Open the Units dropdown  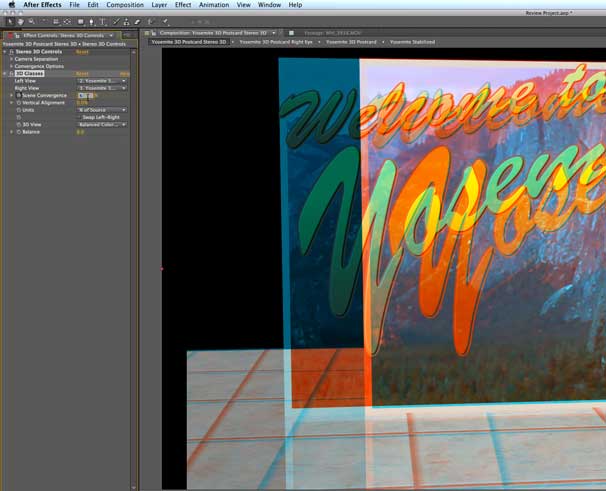tap(102, 110)
